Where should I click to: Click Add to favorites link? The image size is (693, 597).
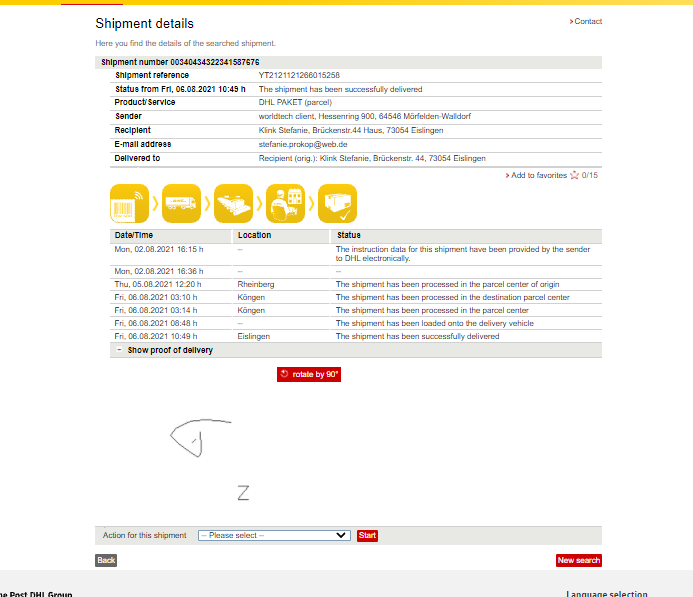(x=538, y=175)
